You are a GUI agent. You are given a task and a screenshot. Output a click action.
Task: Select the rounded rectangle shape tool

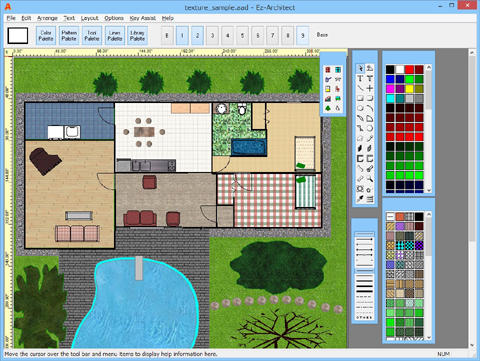(x=370, y=98)
